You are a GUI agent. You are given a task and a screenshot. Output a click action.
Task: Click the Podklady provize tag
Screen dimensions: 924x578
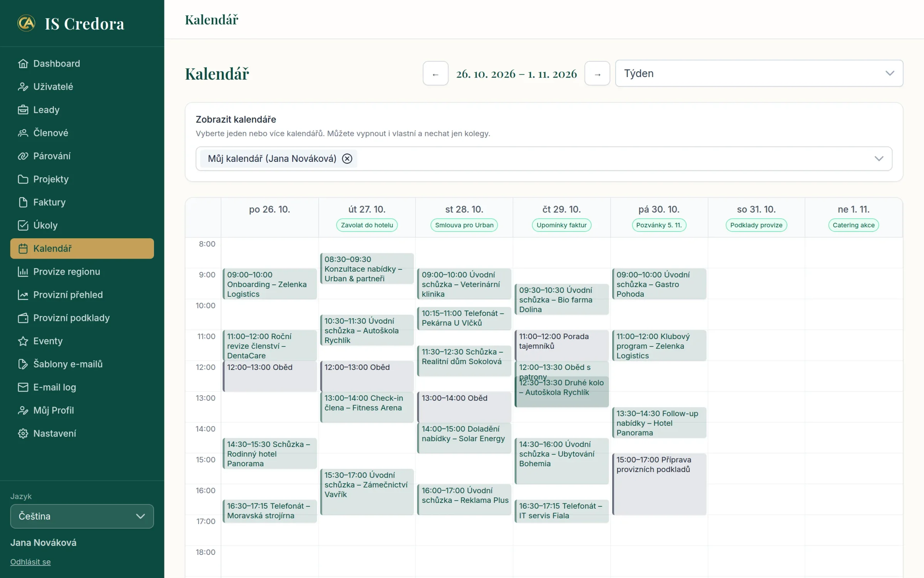pos(756,225)
